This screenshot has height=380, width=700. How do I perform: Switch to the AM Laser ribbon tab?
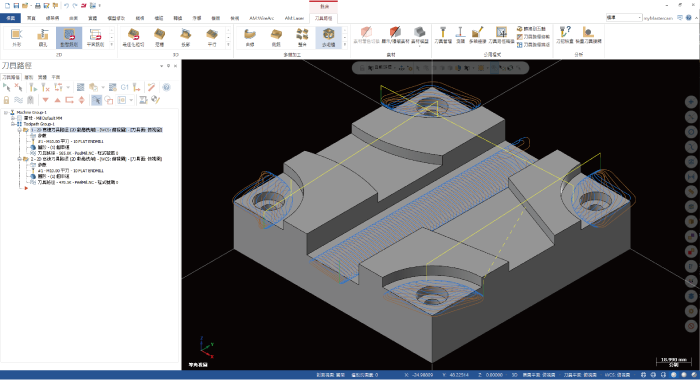coord(294,18)
